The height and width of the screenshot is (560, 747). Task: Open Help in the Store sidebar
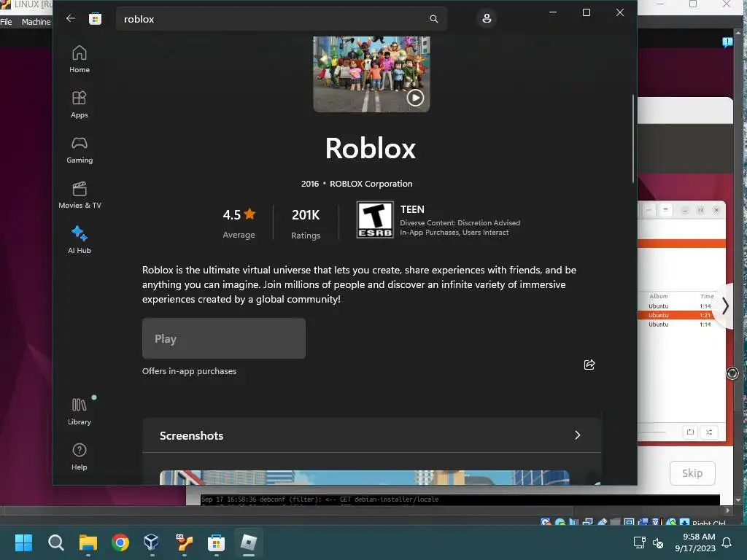click(80, 456)
